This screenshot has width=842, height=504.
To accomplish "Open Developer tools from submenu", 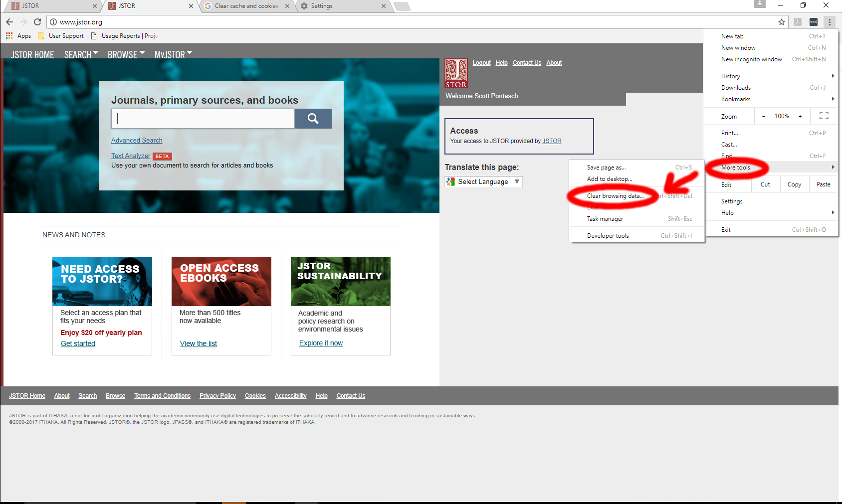I will pos(637,236).
